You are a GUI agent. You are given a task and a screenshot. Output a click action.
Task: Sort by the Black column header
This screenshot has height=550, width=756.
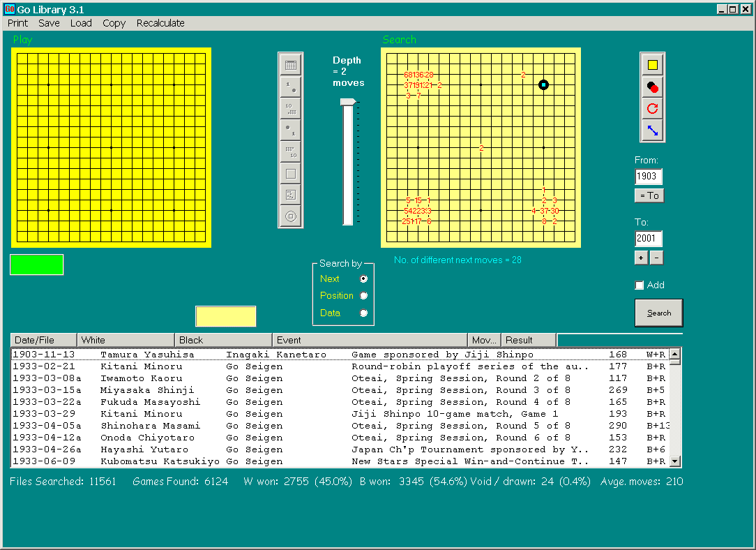(x=223, y=340)
